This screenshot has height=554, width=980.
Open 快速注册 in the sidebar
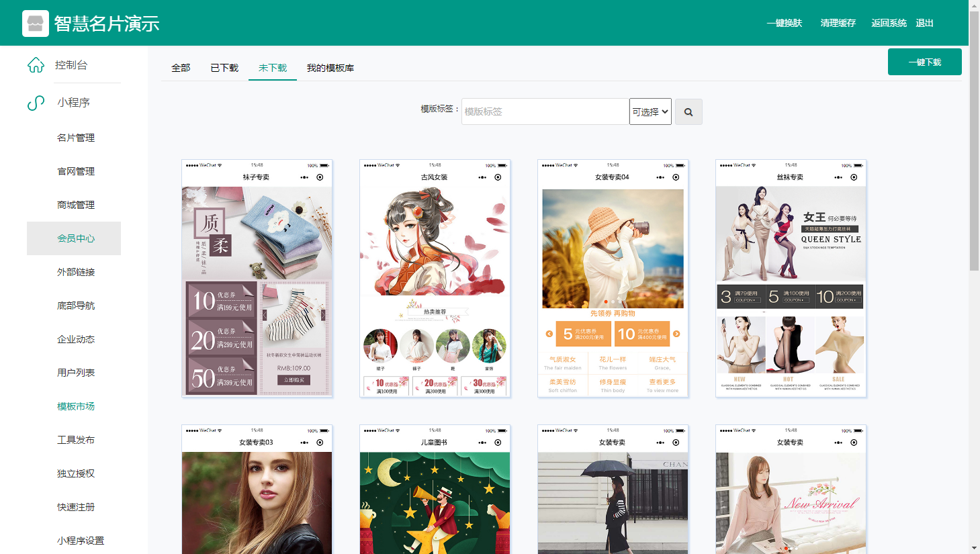(x=76, y=507)
